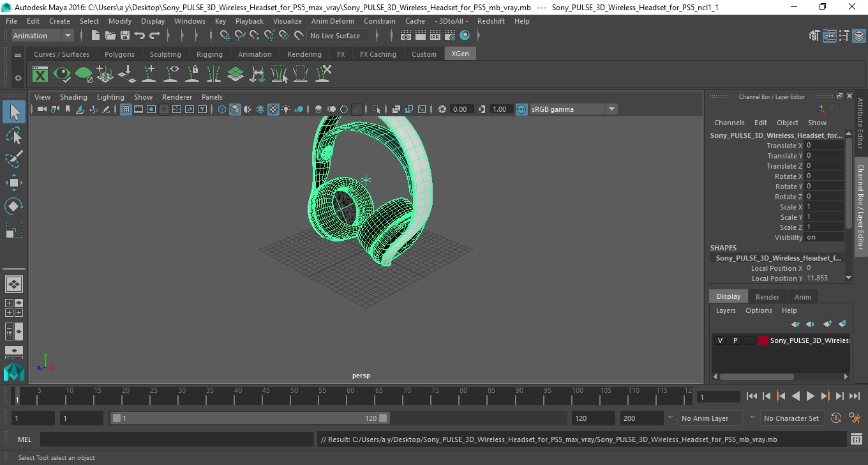Click frame 60 on the timeline
Screen dimensions: 868x465
click(x=351, y=396)
